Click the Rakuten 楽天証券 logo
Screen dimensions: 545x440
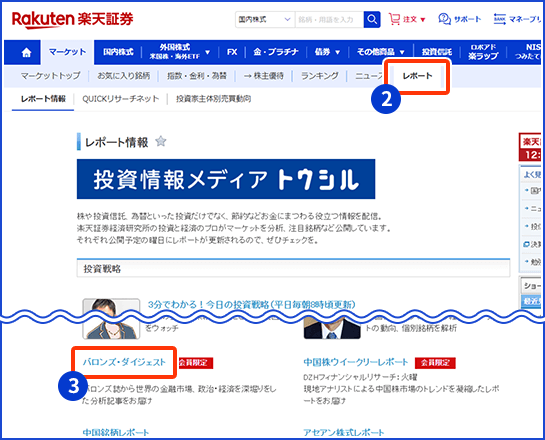coord(72,20)
